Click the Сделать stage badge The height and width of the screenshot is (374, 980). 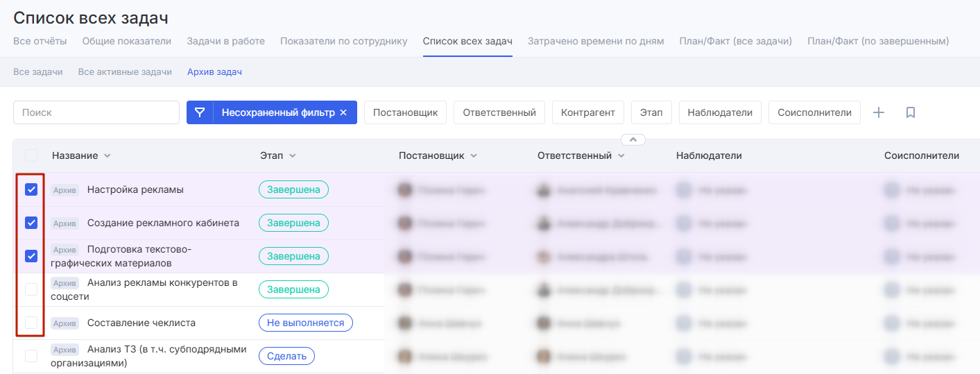point(286,356)
